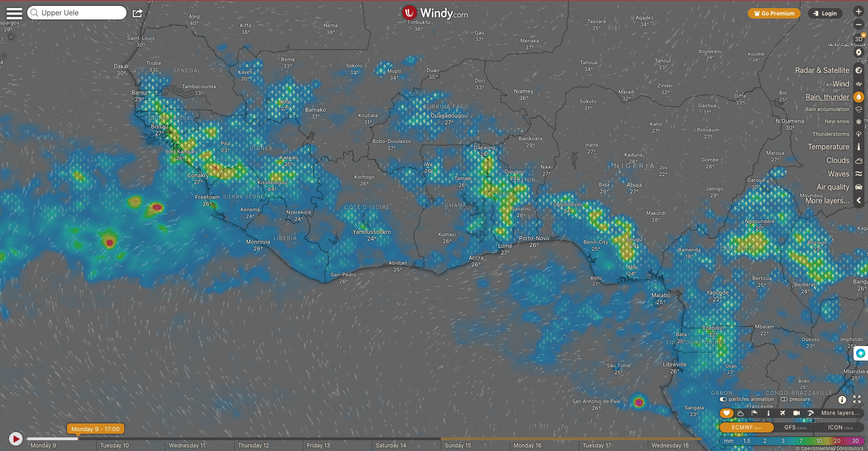This screenshot has height=451, width=868.
Task: Select the Rain accumulation layer label
Action: click(x=827, y=109)
